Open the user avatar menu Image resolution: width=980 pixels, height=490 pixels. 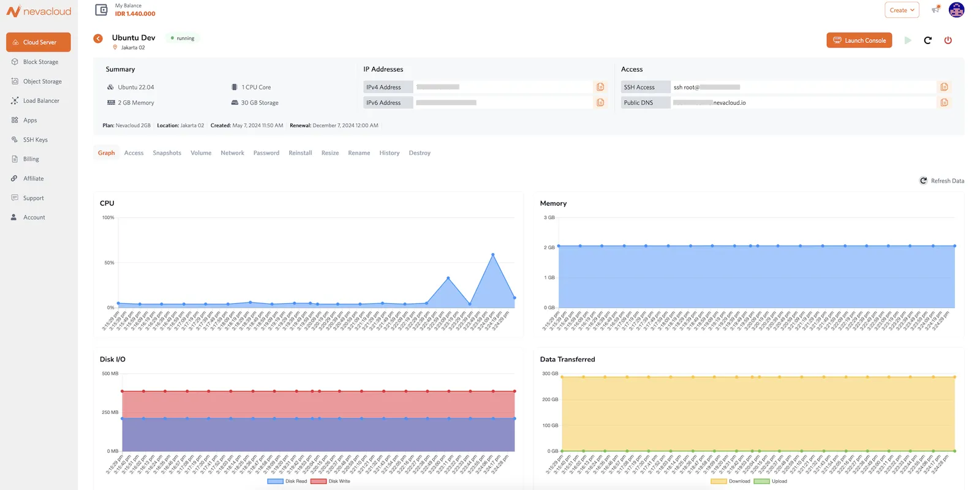(x=956, y=10)
